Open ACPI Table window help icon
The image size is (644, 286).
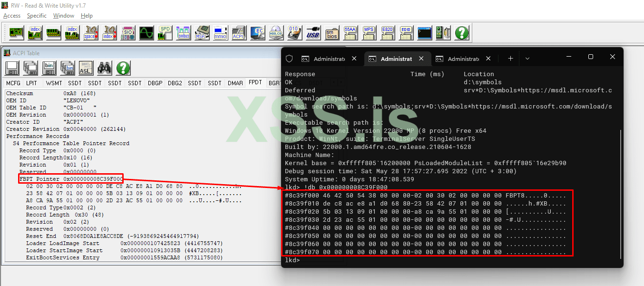click(123, 68)
